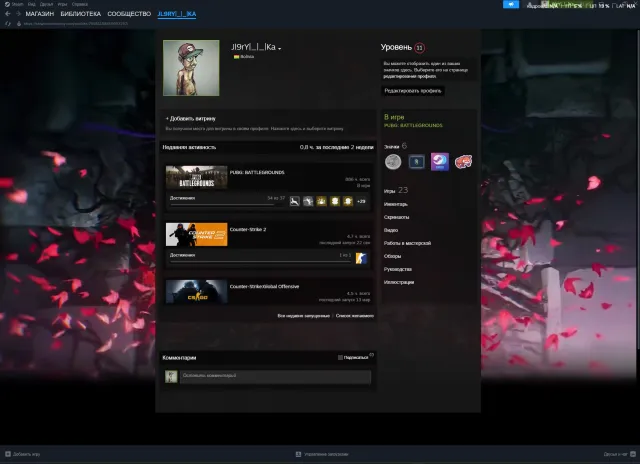Click the Counter-Strike 2 banner
The width and height of the screenshot is (640, 464).
pos(196,234)
